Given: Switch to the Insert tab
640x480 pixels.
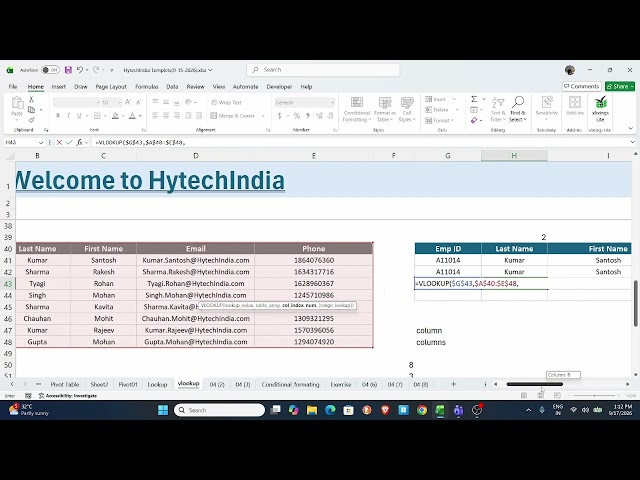Looking at the screenshot, I should pos(59,87).
